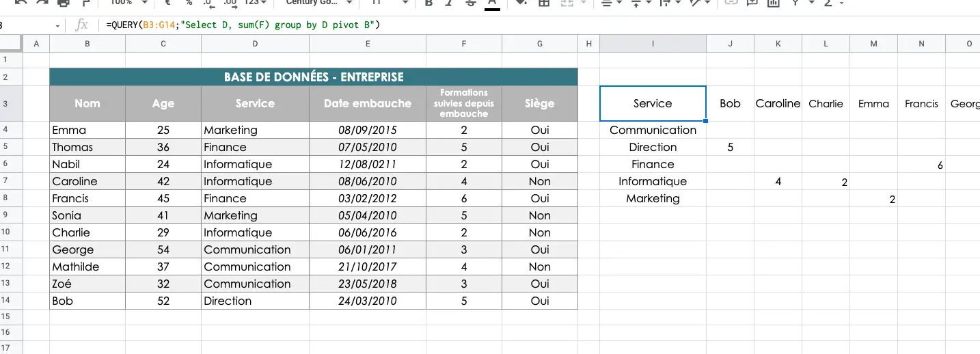Viewport: 980px width, 354px height.
Task: Click Marketing in Emma's table row
Action: click(x=255, y=130)
